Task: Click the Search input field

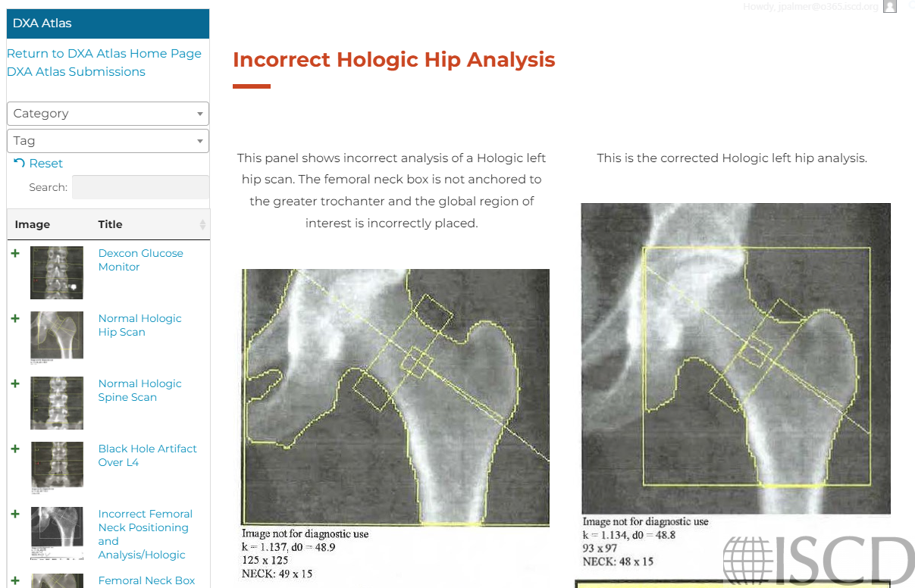Action: click(140, 187)
